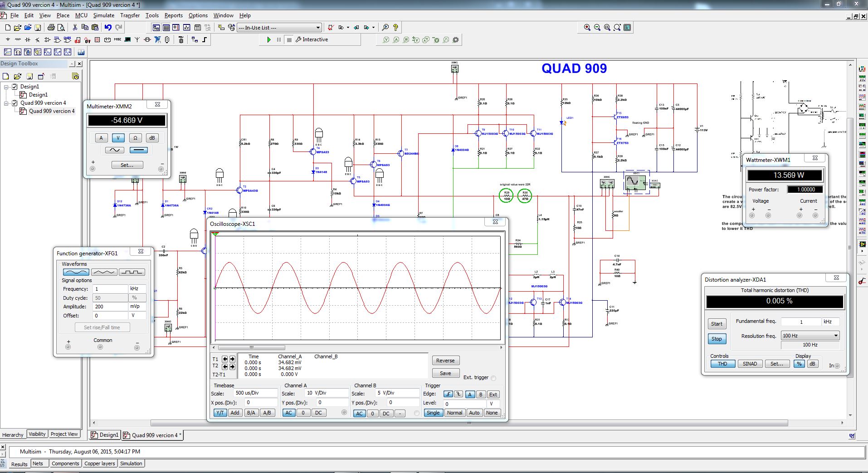This screenshot has width=868, height=473.
Task: Click the Reverse button in oscilloscope
Action: click(x=445, y=361)
